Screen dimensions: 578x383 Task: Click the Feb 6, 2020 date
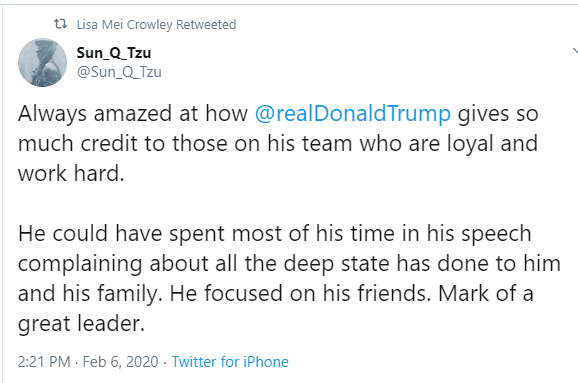pyautogui.click(x=121, y=362)
